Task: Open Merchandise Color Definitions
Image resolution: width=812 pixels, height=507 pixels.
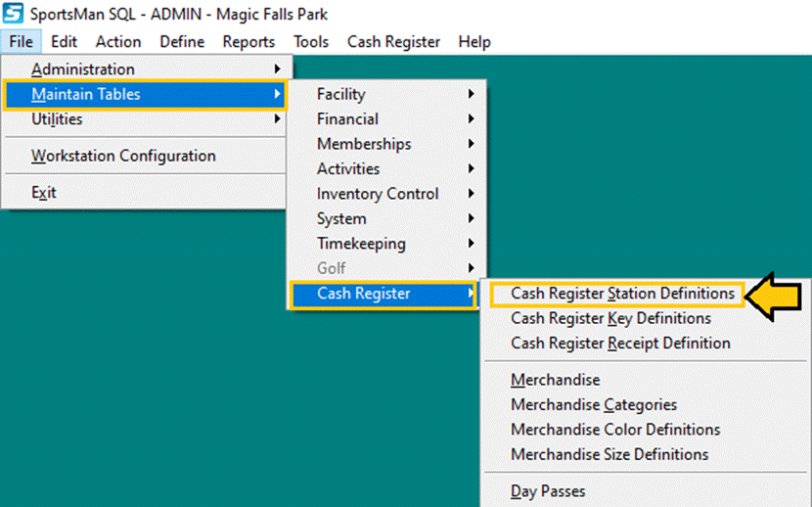Action: tap(615, 430)
